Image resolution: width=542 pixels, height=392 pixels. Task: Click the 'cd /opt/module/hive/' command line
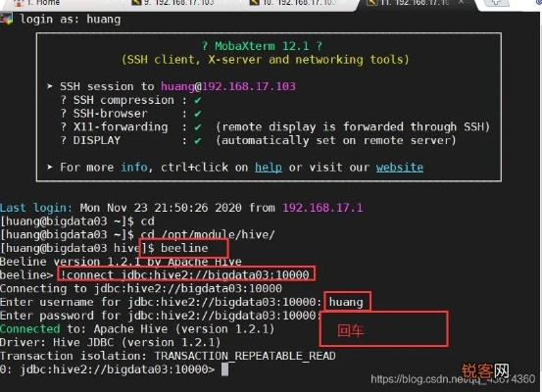pos(137,235)
